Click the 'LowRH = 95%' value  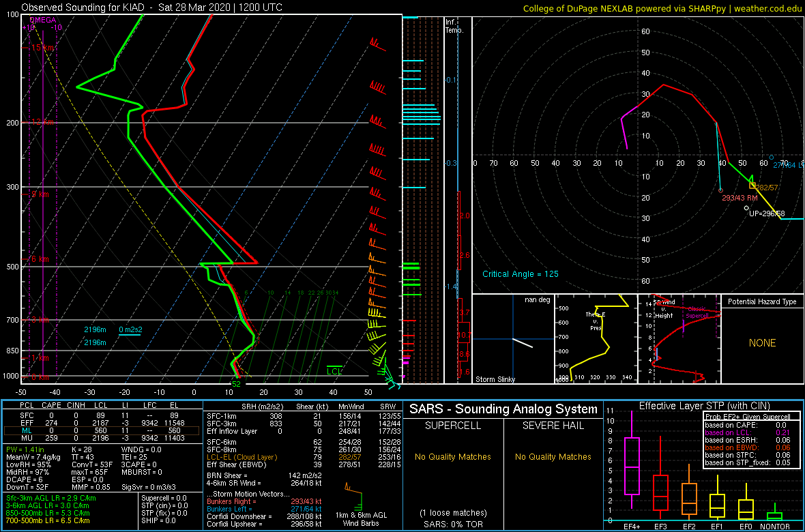coord(28,465)
